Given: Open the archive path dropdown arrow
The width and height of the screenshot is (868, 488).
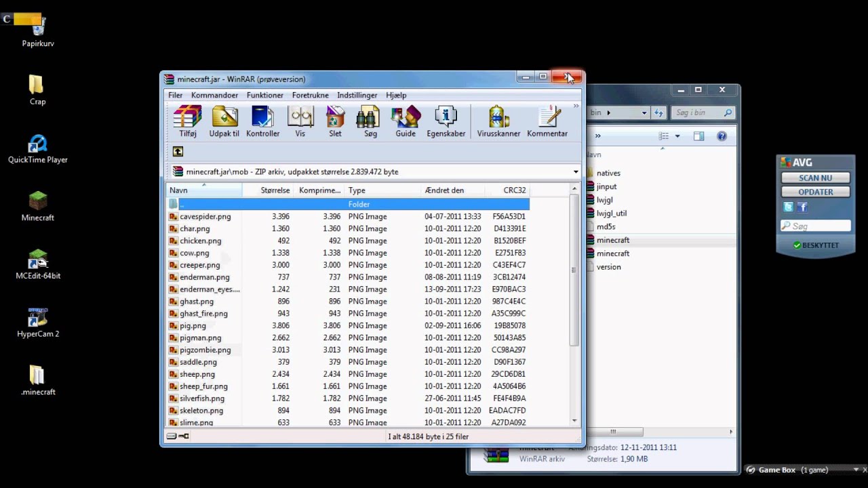Looking at the screenshot, I should (576, 172).
